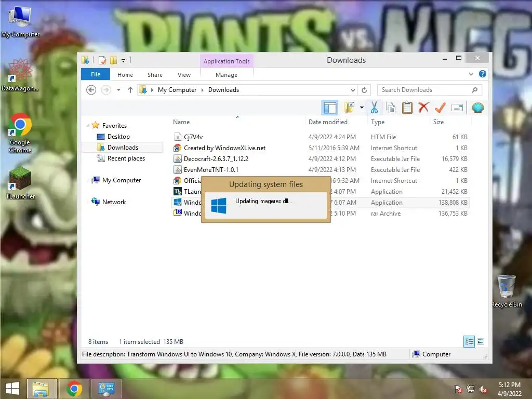Click the Refresh button in address bar

point(364,90)
